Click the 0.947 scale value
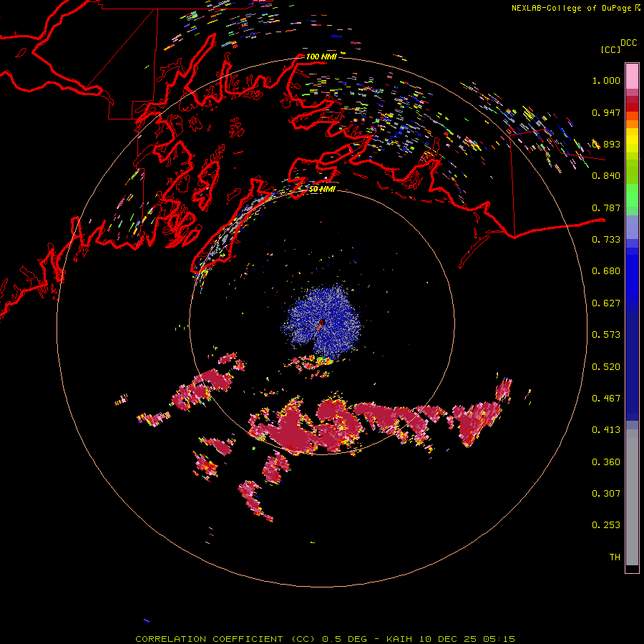Screen dimensions: 644x644 [x=606, y=112]
